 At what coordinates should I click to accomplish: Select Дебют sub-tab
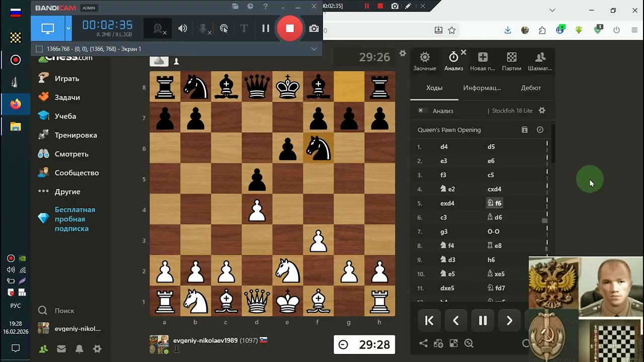[x=531, y=87]
